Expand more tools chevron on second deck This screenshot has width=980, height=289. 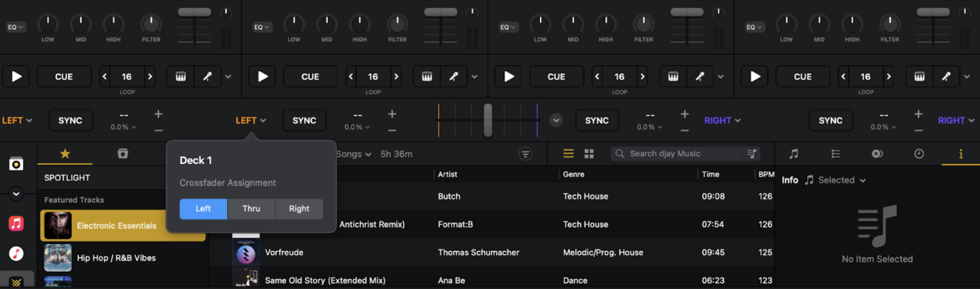(475, 77)
